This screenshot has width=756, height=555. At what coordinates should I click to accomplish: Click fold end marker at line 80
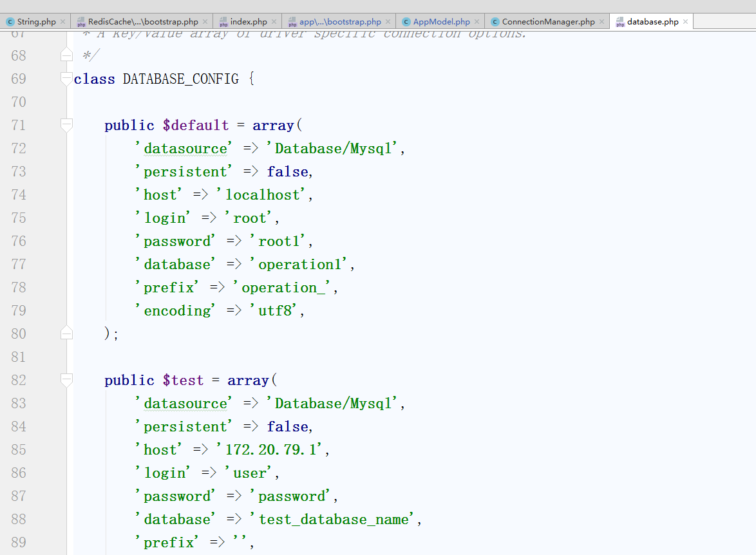point(66,333)
